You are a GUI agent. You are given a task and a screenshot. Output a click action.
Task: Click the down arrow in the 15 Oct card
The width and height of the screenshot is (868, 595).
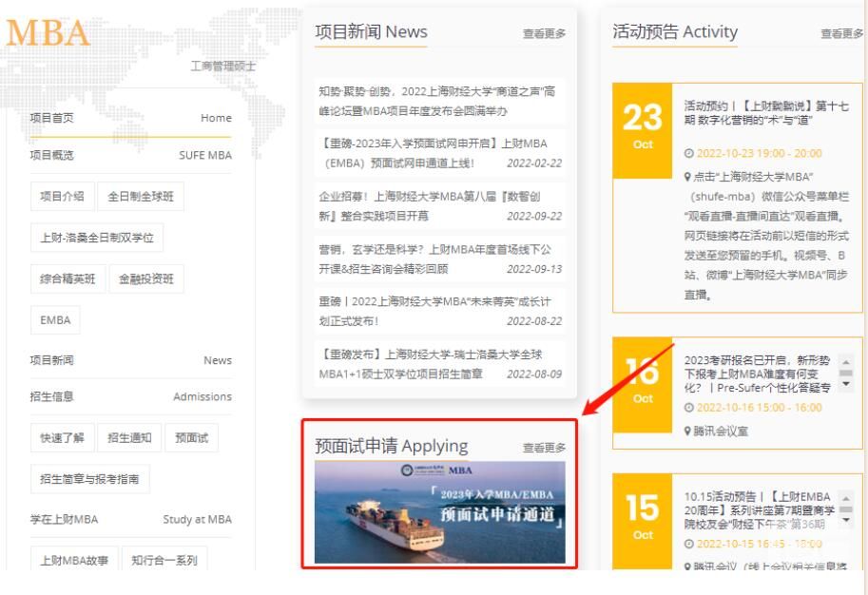pyautogui.click(x=846, y=520)
